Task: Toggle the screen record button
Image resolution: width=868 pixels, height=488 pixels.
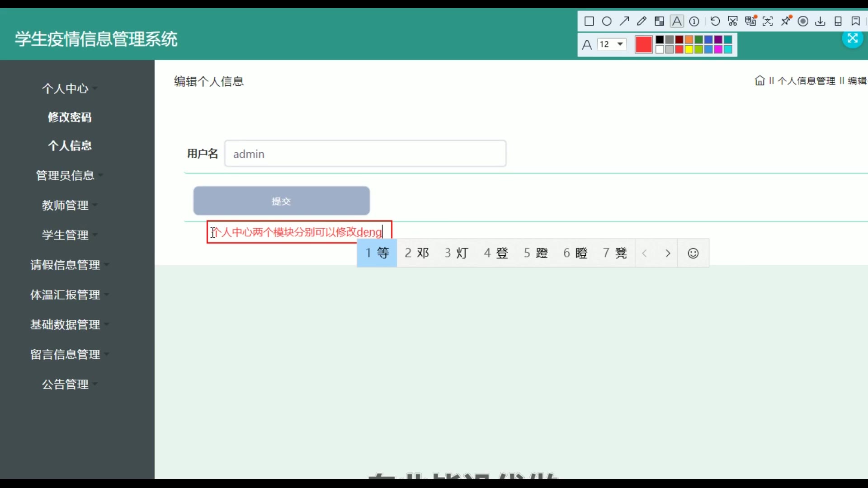Action: click(803, 21)
